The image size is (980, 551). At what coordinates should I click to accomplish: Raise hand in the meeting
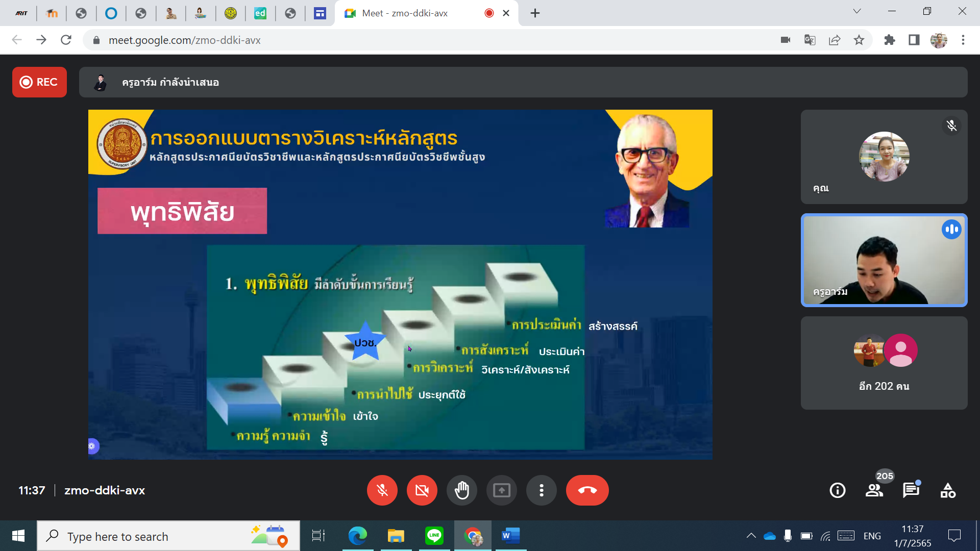click(461, 490)
